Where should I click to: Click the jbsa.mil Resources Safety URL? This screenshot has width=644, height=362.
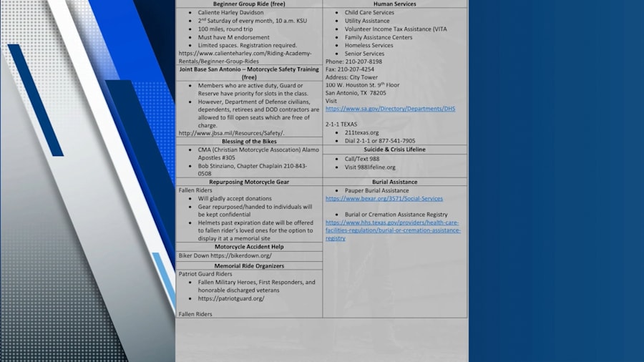tap(231, 133)
